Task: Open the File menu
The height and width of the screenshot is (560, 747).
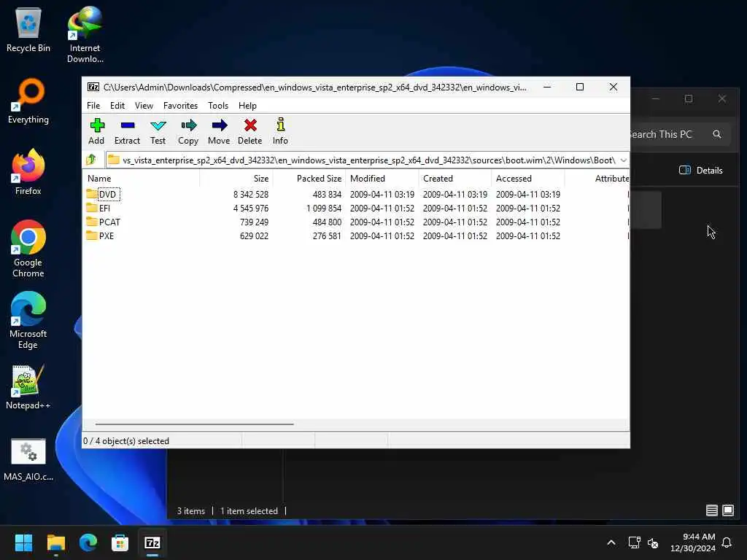Action: click(x=93, y=105)
